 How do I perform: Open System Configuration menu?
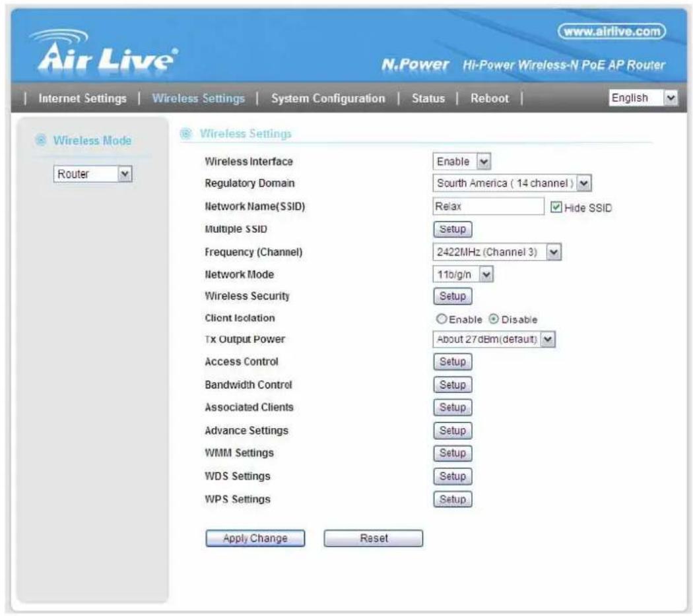click(x=328, y=98)
